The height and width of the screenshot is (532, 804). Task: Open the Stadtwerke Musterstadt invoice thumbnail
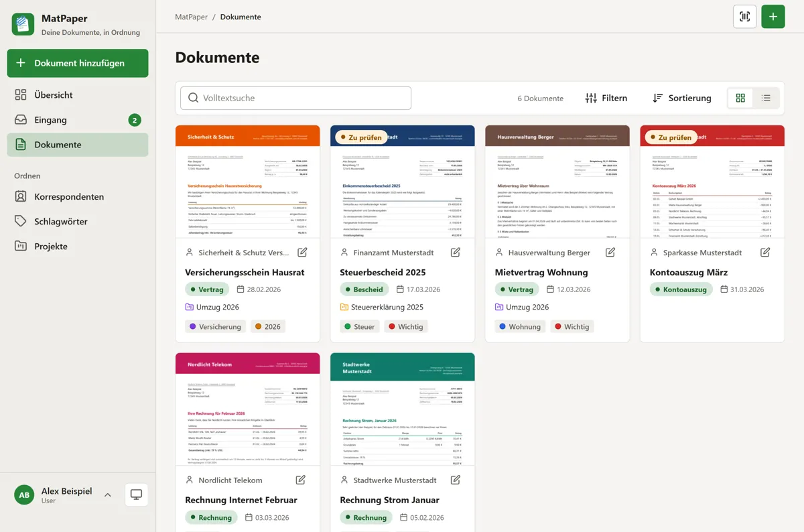[403, 409]
